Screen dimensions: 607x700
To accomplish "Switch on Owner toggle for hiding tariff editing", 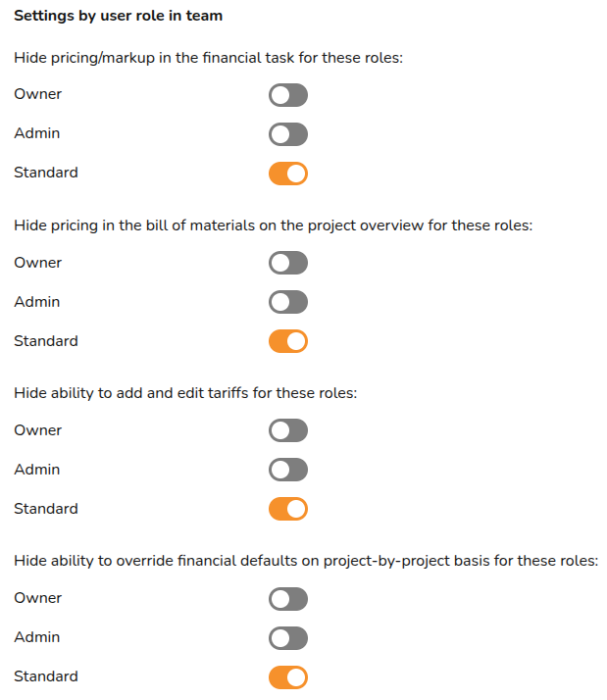I will tap(288, 430).
